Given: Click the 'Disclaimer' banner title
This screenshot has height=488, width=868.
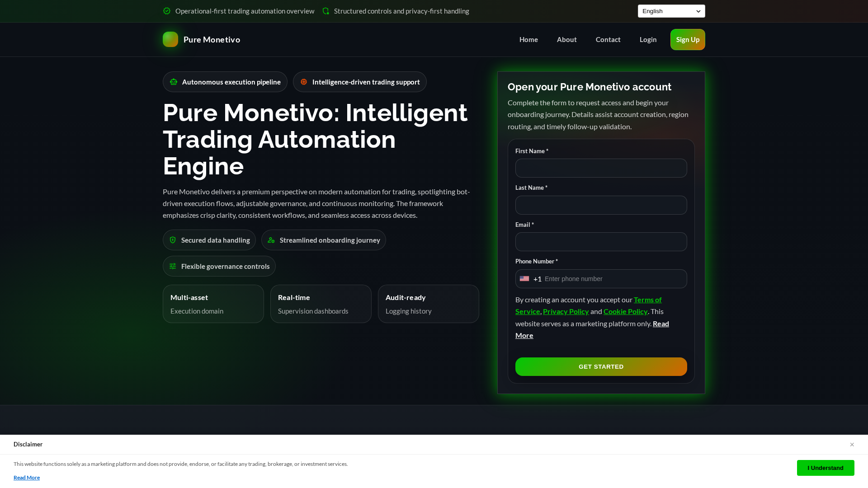Looking at the screenshot, I should (28, 444).
